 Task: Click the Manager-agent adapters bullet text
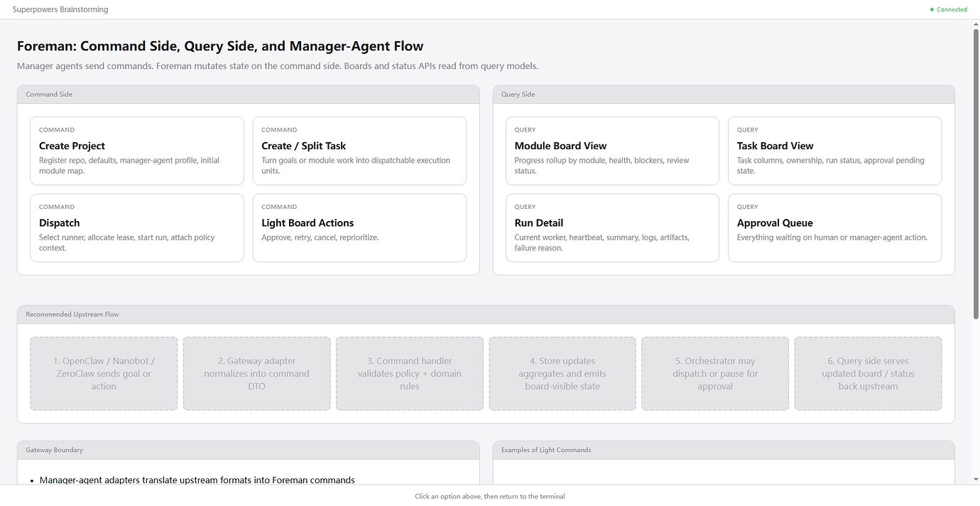coord(197,480)
